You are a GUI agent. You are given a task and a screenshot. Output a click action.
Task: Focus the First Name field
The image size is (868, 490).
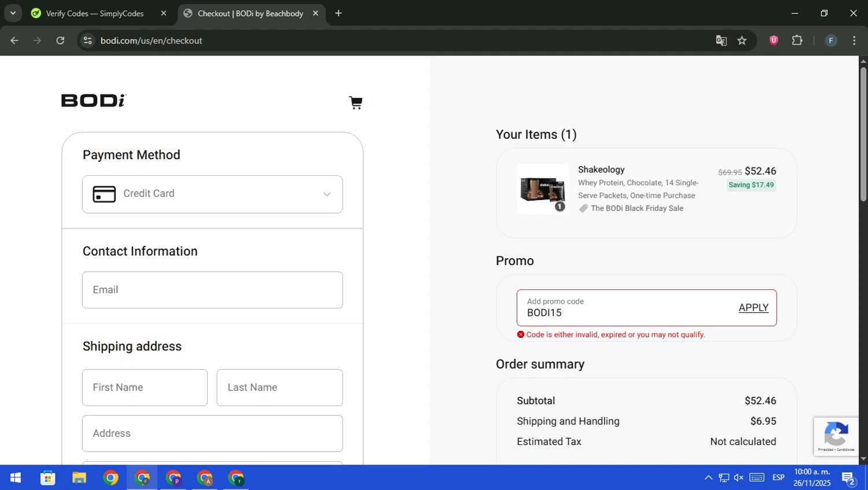145,388
